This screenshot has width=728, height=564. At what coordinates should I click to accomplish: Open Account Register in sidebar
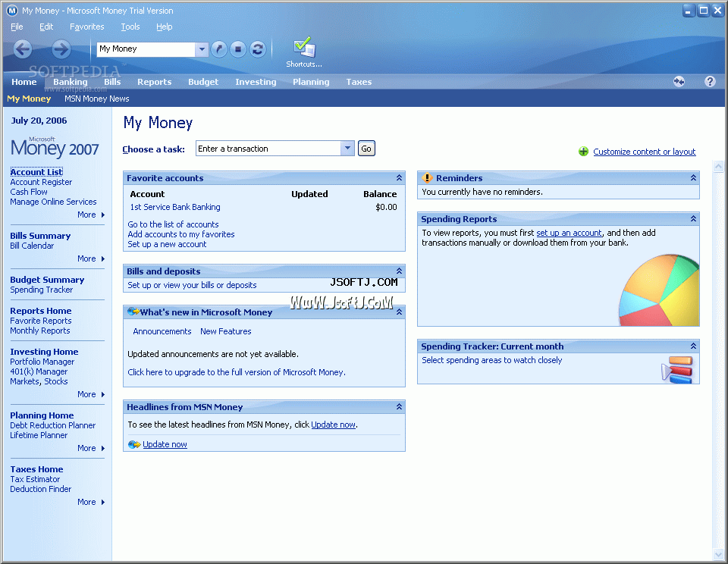41,182
